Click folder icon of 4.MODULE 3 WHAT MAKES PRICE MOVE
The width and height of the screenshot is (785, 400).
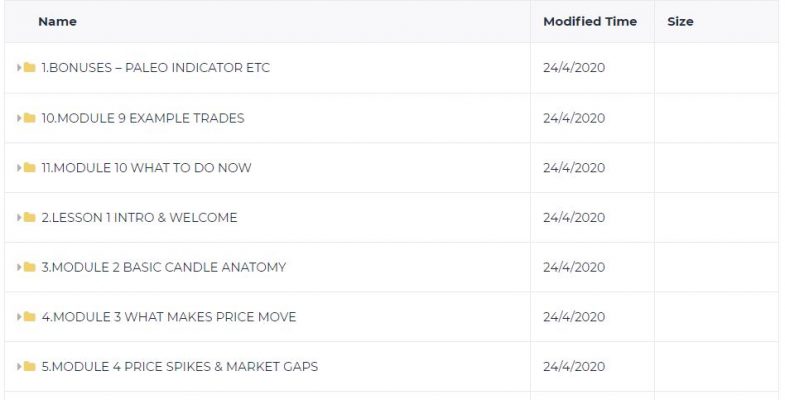click(x=30, y=316)
